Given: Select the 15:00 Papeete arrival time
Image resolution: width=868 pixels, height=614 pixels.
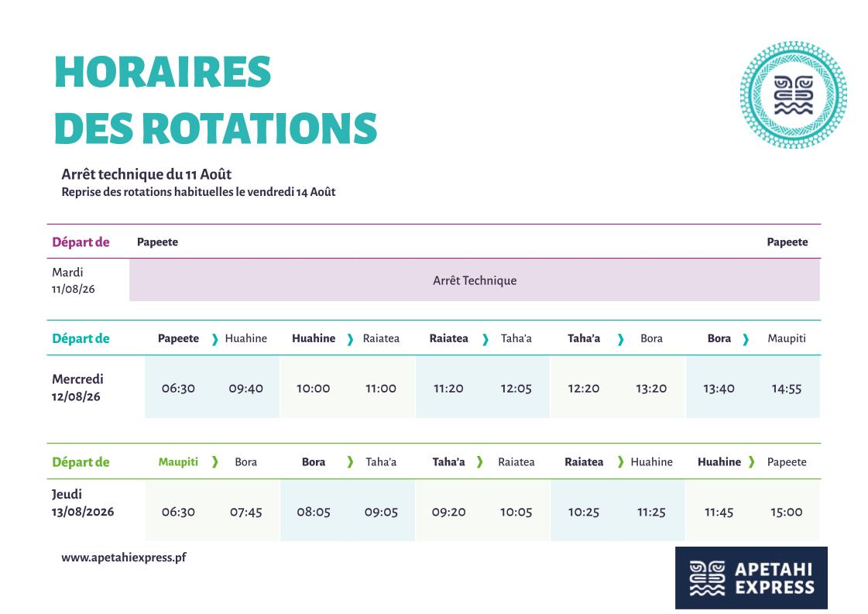Looking at the screenshot, I should click(786, 512).
